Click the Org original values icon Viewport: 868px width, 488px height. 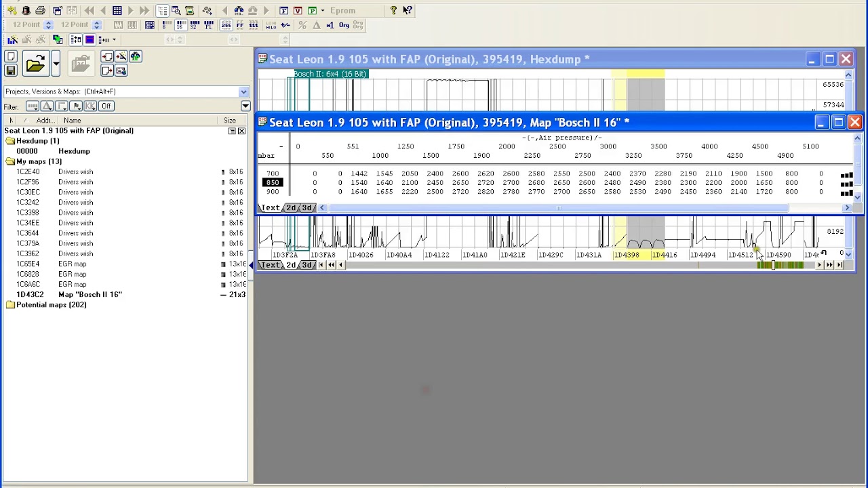click(x=344, y=25)
